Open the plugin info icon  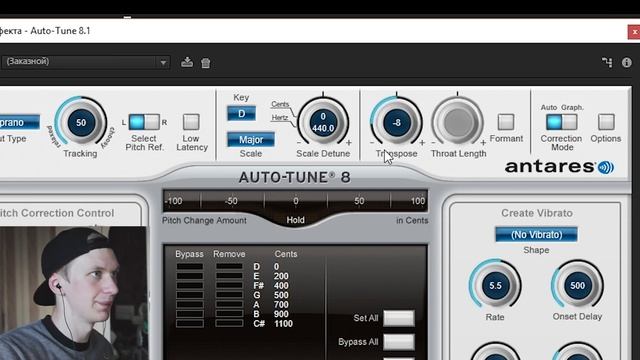pos(627,62)
